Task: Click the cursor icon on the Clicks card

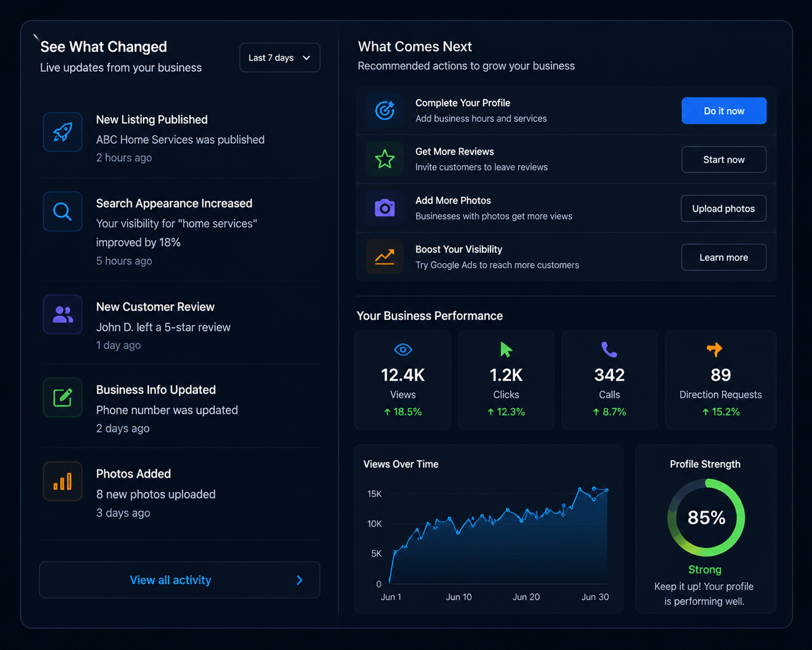Action: [x=506, y=349]
